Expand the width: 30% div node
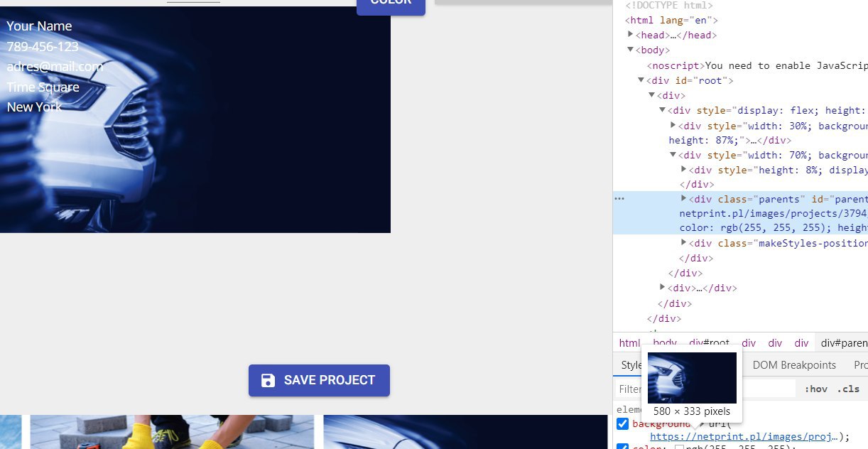The height and width of the screenshot is (449, 868). coord(673,125)
